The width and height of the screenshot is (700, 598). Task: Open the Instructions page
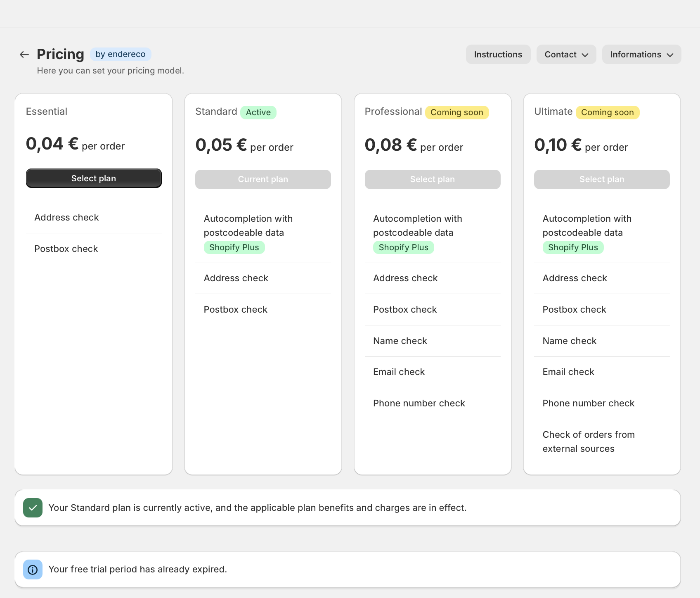pos(498,55)
